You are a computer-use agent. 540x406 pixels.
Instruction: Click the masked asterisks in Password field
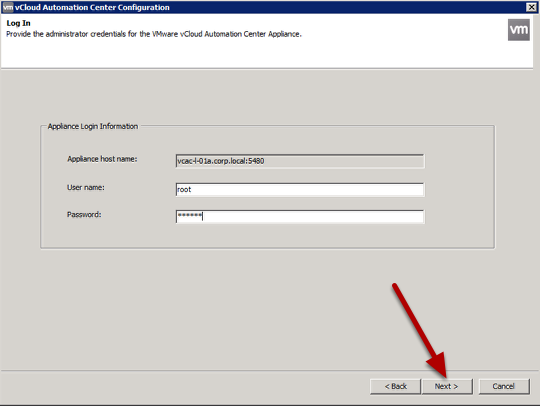coord(189,216)
